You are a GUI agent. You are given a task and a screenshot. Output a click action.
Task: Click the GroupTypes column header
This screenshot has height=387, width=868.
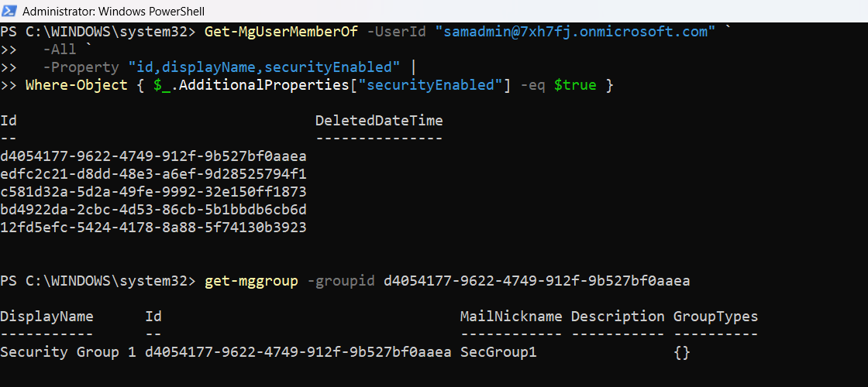[715, 317]
